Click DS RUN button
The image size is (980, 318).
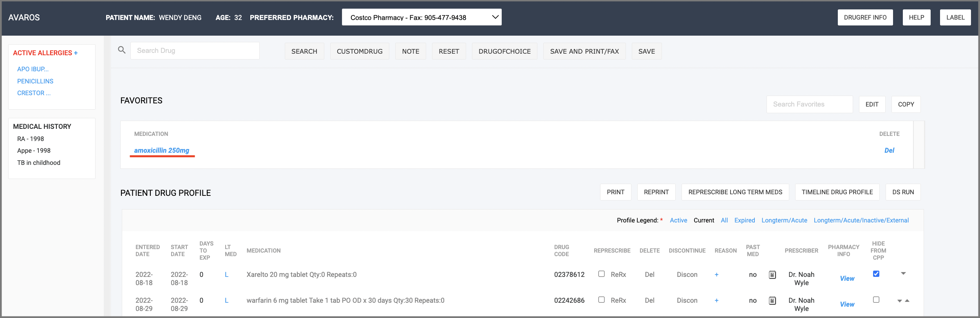pyautogui.click(x=903, y=192)
